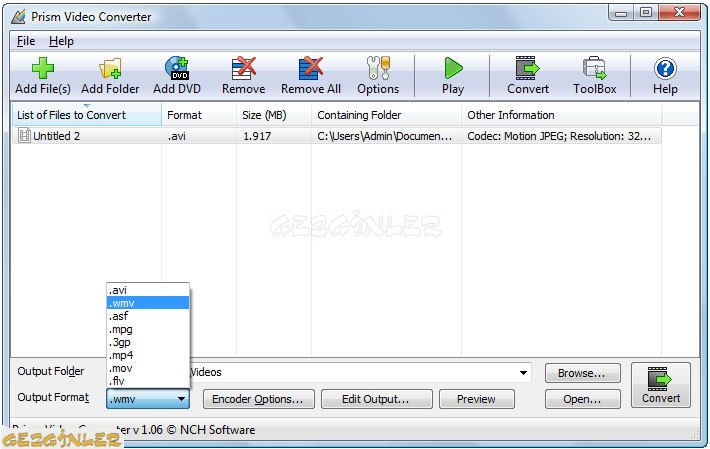
Task: Click the Prism app icon in the title bar
Action: tap(18, 17)
